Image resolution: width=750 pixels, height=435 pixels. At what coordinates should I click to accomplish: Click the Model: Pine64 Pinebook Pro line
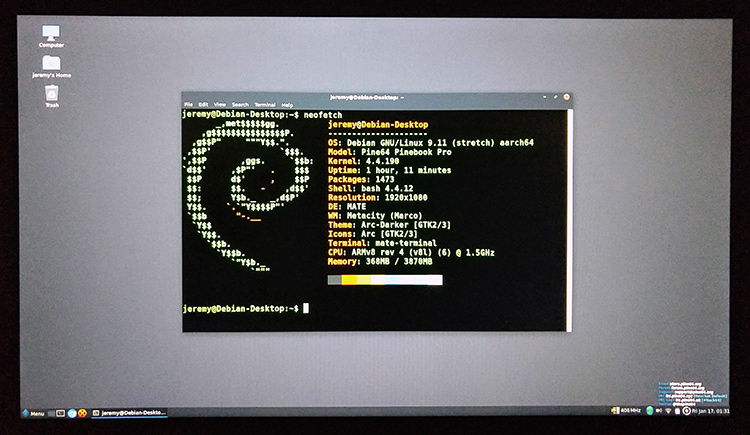click(389, 152)
